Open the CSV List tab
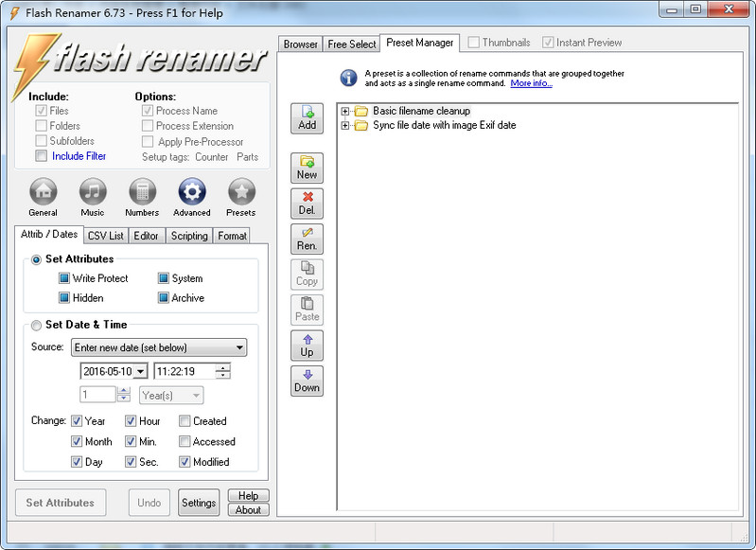 pyautogui.click(x=106, y=236)
